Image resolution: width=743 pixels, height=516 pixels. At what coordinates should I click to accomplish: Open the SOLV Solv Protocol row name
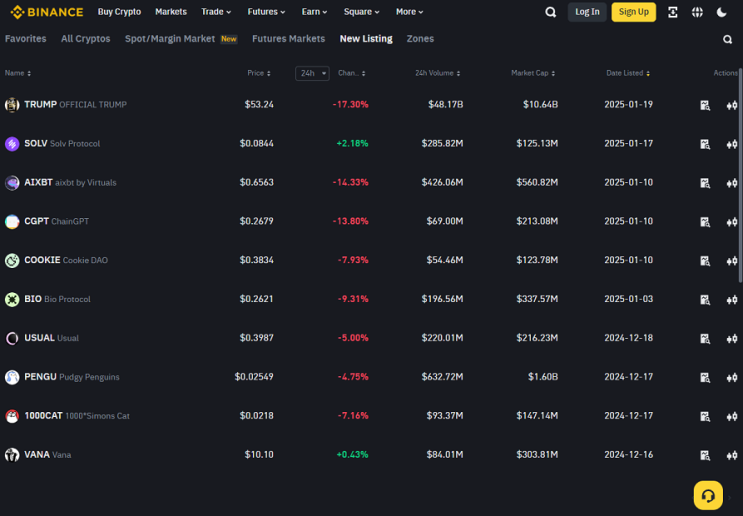pyautogui.click(x=62, y=144)
